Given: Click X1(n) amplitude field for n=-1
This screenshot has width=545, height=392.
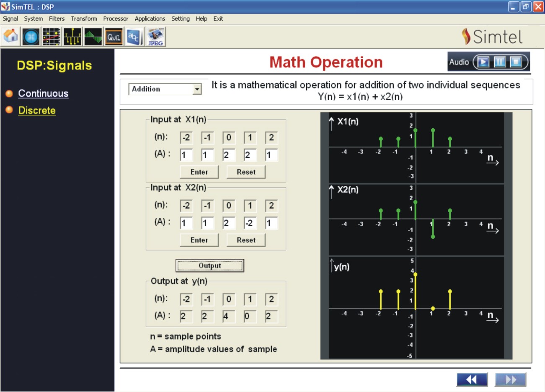Looking at the screenshot, I should [x=208, y=155].
